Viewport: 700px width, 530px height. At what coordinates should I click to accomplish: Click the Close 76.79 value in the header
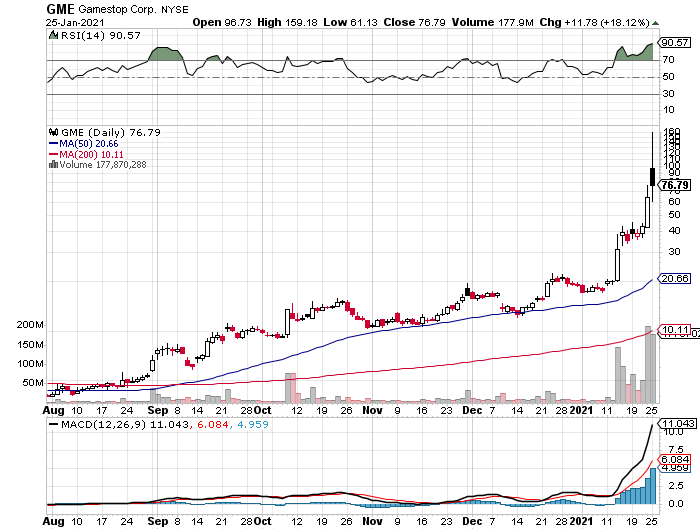tap(414, 22)
